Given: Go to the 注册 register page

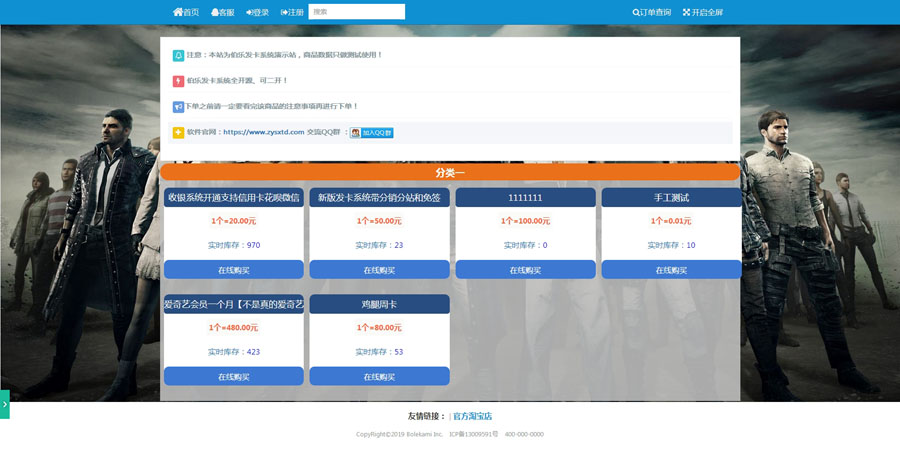Looking at the screenshot, I should 292,12.
